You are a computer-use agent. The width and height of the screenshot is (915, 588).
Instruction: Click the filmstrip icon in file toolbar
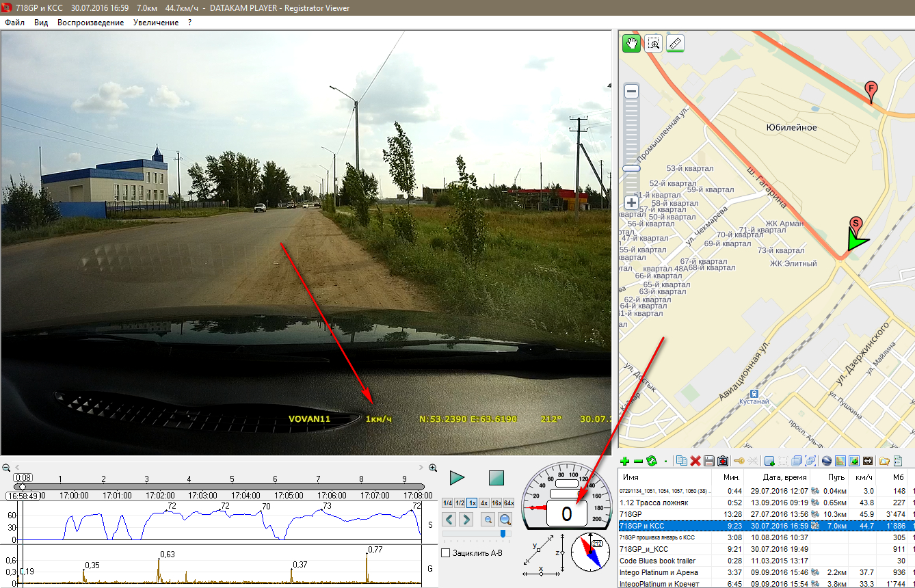[868, 462]
